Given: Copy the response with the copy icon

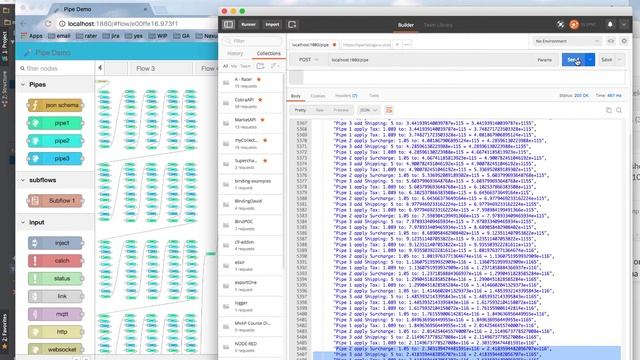Looking at the screenshot, I should pyautogui.click(x=609, y=110).
